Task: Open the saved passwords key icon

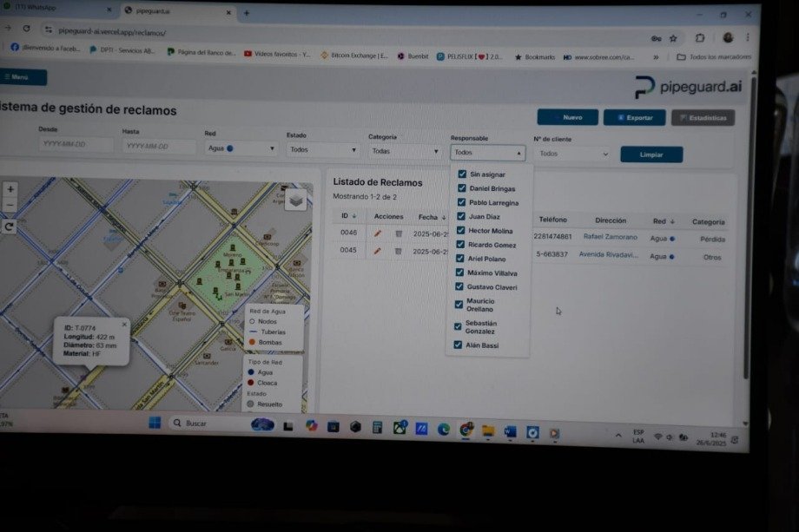Action: 656,38
